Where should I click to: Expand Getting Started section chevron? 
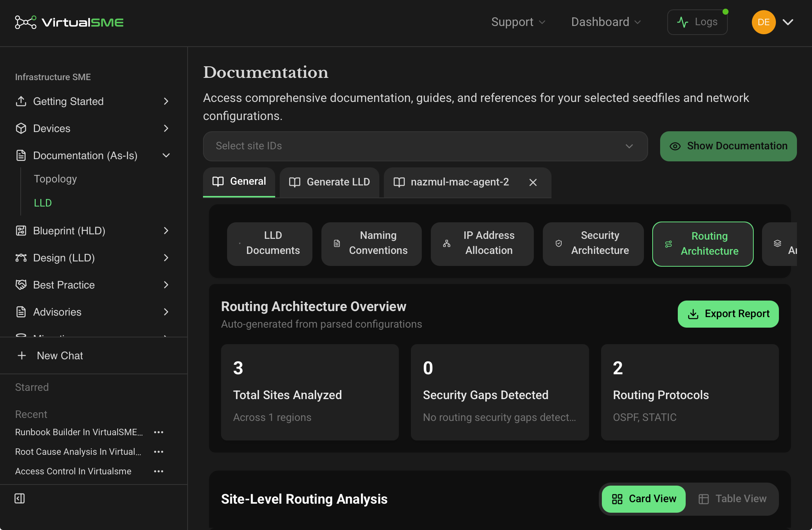pyautogui.click(x=166, y=101)
